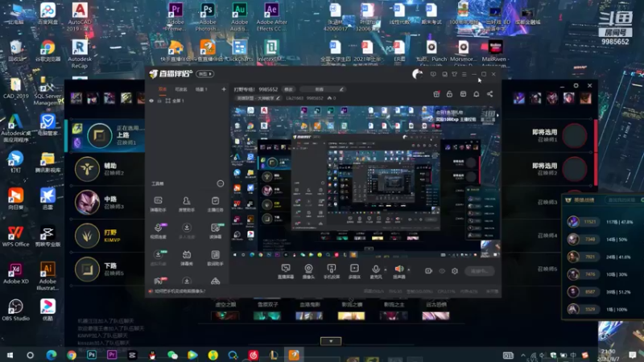This screenshot has height=362, width=644.
Task: Click the storefront icon above preview
Action: pos(463,94)
